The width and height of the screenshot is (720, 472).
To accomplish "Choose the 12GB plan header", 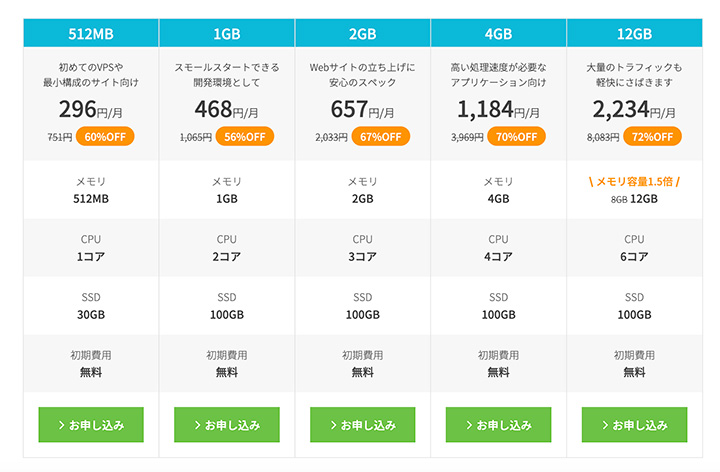I will (x=634, y=33).
